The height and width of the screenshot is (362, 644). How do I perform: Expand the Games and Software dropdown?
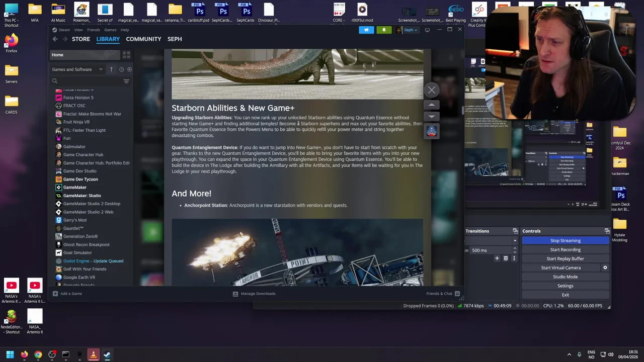tap(77, 69)
